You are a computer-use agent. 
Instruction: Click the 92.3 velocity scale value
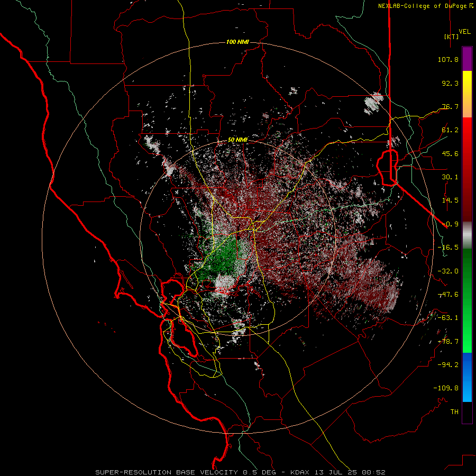coord(450,83)
